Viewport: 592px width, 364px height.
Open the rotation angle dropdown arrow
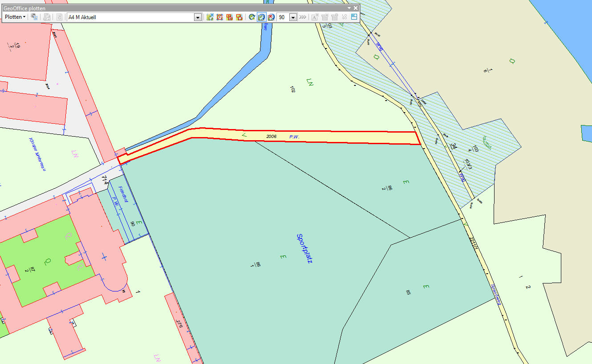[x=293, y=17]
